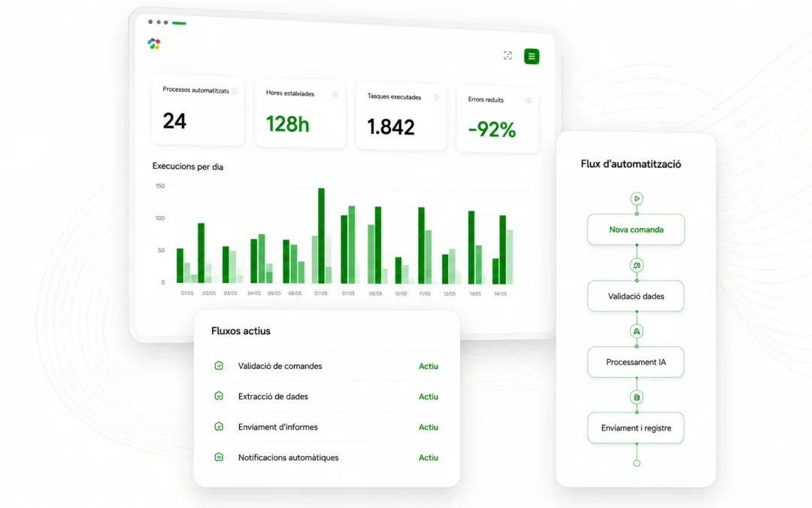
Task: Click the green tab indicator in window titlebar
Action: pos(179,23)
